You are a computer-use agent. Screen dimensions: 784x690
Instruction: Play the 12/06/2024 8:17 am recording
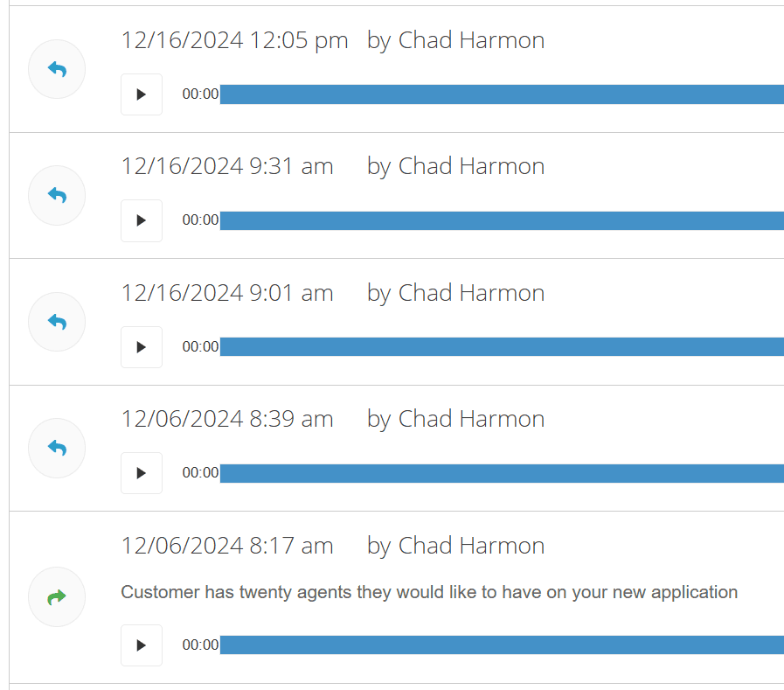coord(142,645)
